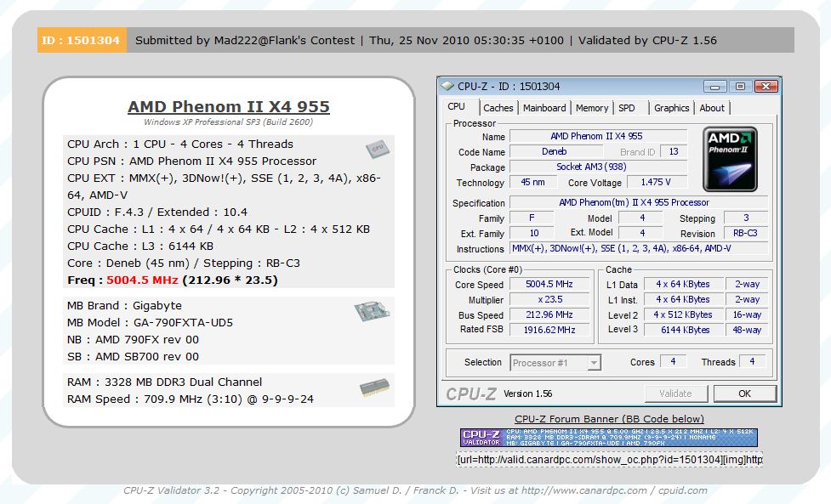Click the motherboard icon beside MB Brand

(x=372, y=310)
